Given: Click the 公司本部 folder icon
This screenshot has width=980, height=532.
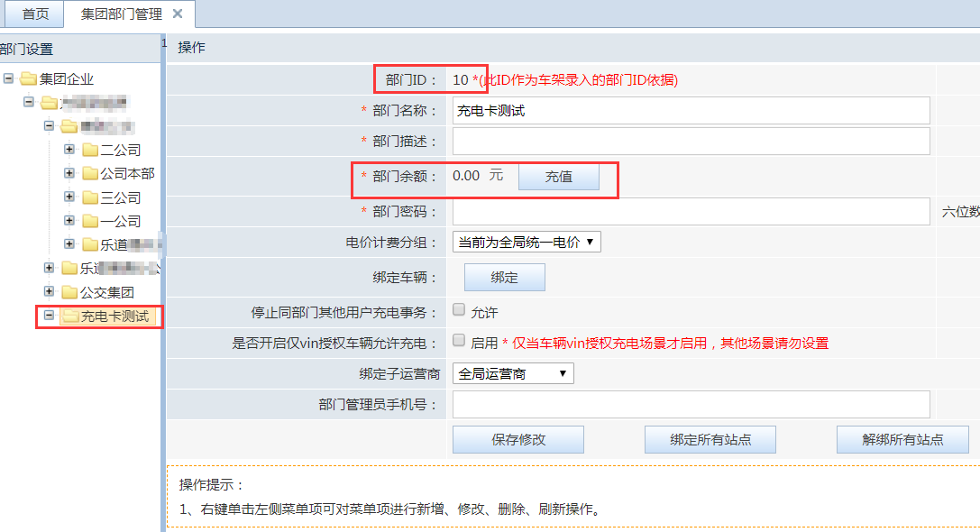Looking at the screenshot, I should pyautogui.click(x=91, y=173).
